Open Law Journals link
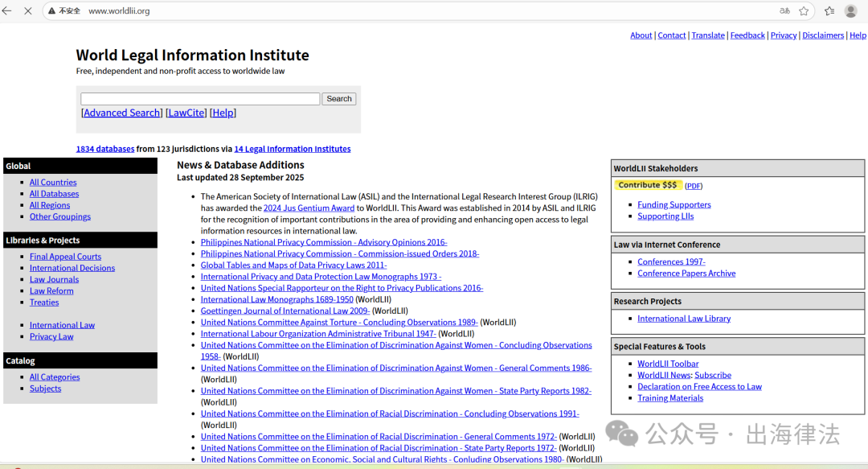868x469 pixels. [55, 279]
